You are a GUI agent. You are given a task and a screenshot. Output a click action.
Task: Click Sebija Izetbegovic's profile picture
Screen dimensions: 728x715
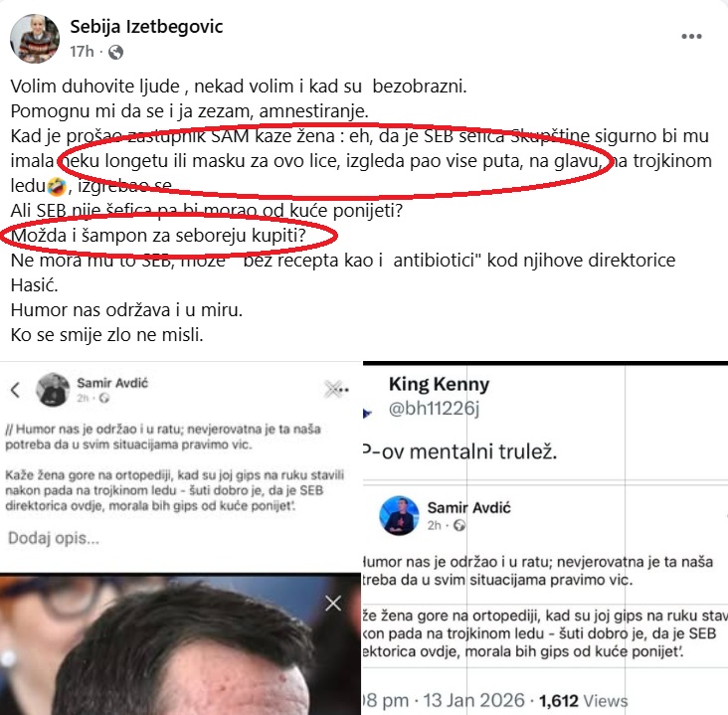[x=35, y=38]
